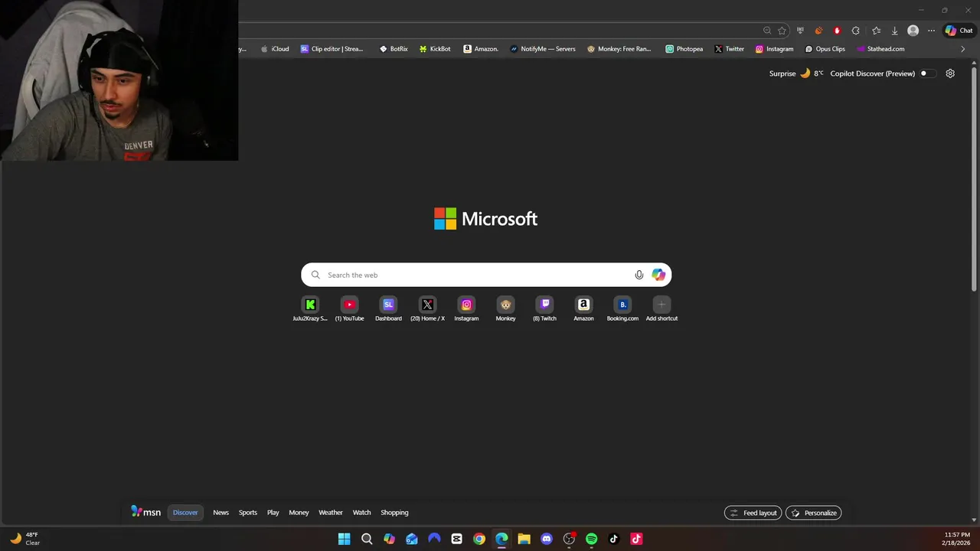
Task: Open the Monkey: Free Ran... bookmark
Action: coord(619,49)
